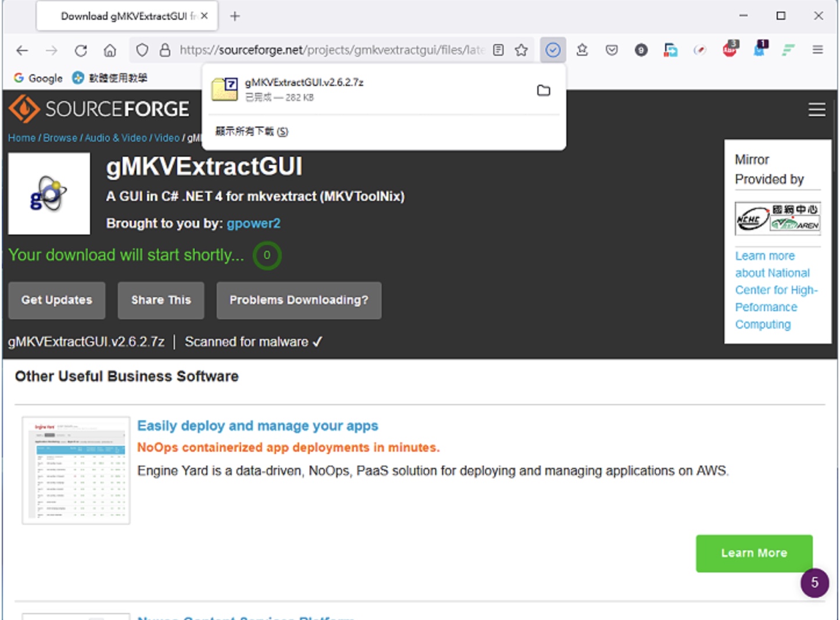This screenshot has height=620, width=840.
Task: Open the blue extension with badge 1
Action: [760, 49]
